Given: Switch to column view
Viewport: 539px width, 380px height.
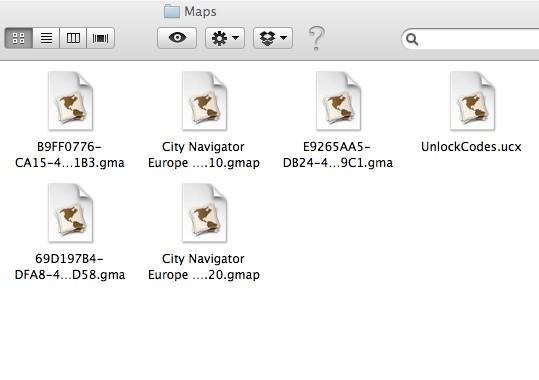Looking at the screenshot, I should tap(73, 38).
